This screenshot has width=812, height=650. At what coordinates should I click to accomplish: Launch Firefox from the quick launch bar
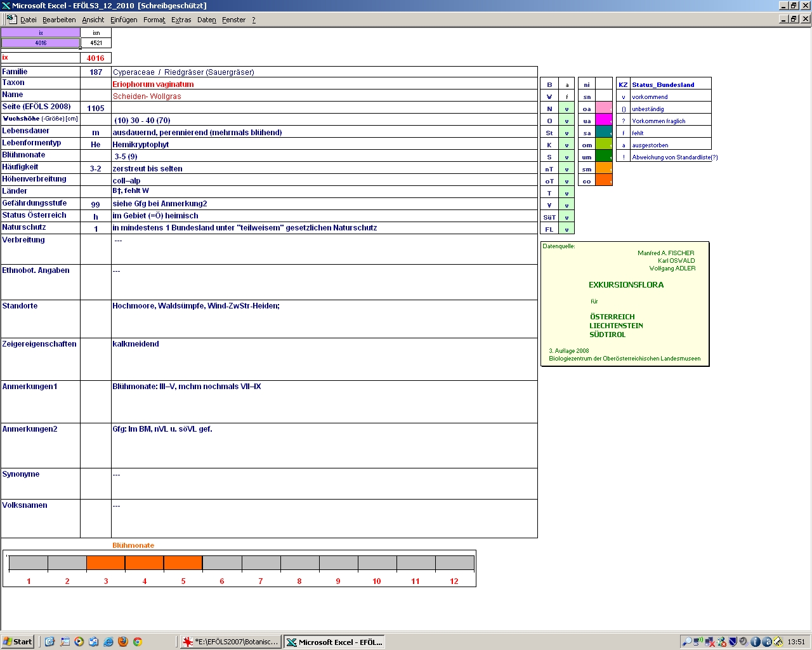tap(123, 642)
